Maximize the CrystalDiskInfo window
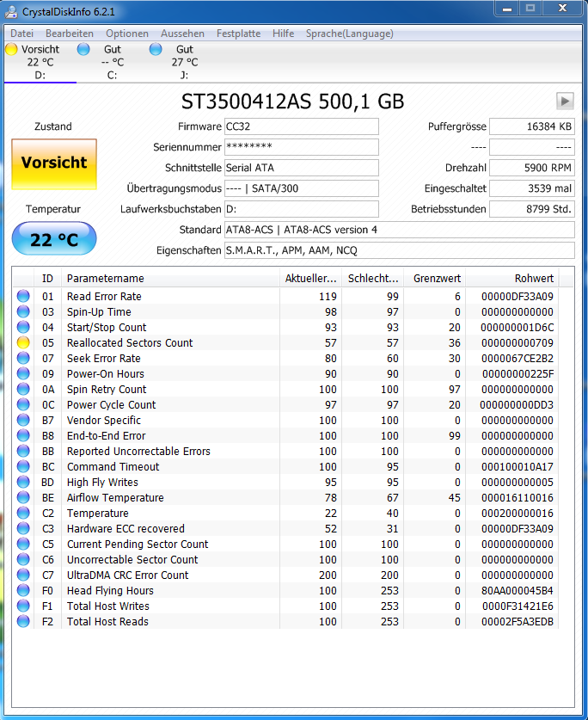Image resolution: width=588 pixels, height=720 pixels. [530, 9]
